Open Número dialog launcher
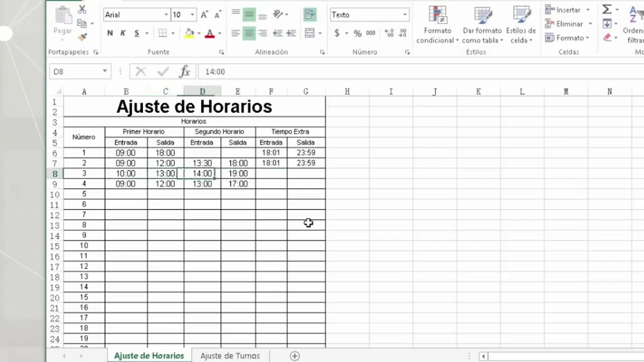The height and width of the screenshot is (362, 644). [x=408, y=52]
